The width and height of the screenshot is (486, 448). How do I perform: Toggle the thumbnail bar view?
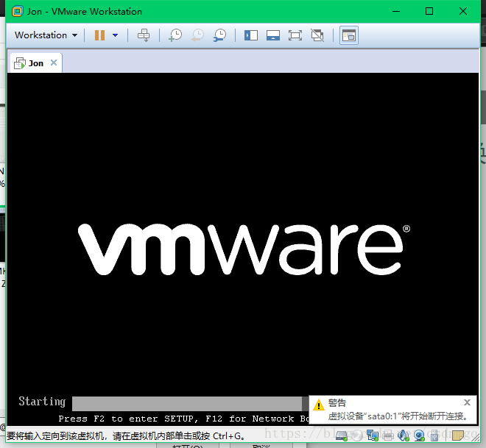pos(273,35)
